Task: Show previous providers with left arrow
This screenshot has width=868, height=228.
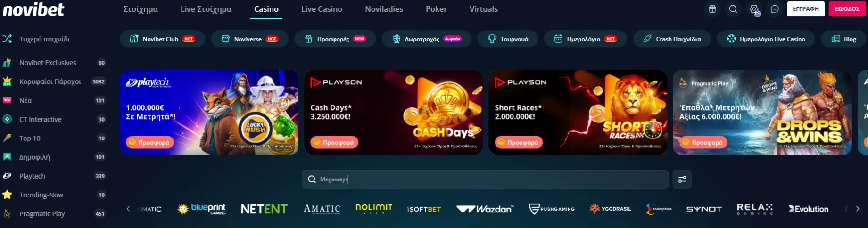Action: tap(128, 209)
